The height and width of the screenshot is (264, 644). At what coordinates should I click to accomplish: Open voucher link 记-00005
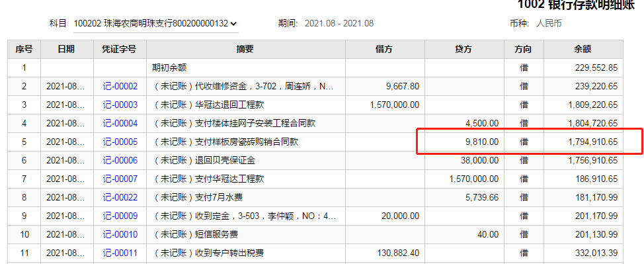[x=120, y=142]
